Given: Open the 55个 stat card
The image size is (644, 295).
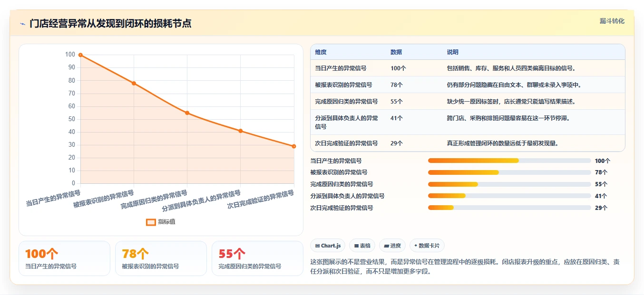Looking at the screenshot, I should (x=257, y=258).
